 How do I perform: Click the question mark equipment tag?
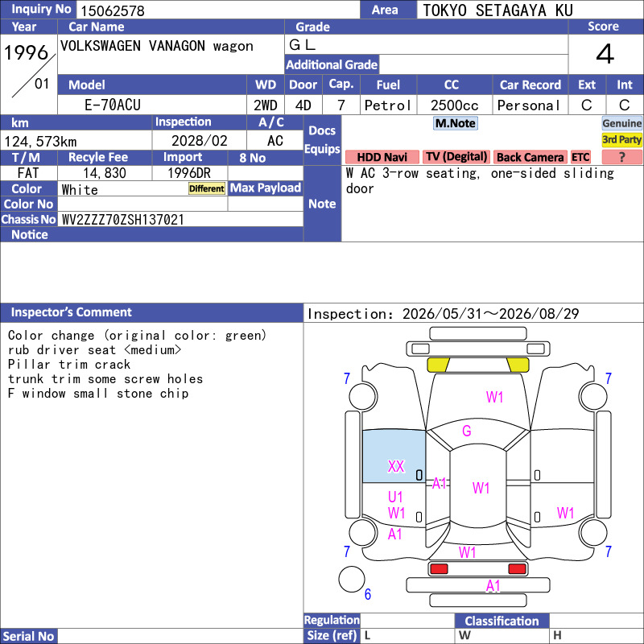621,157
